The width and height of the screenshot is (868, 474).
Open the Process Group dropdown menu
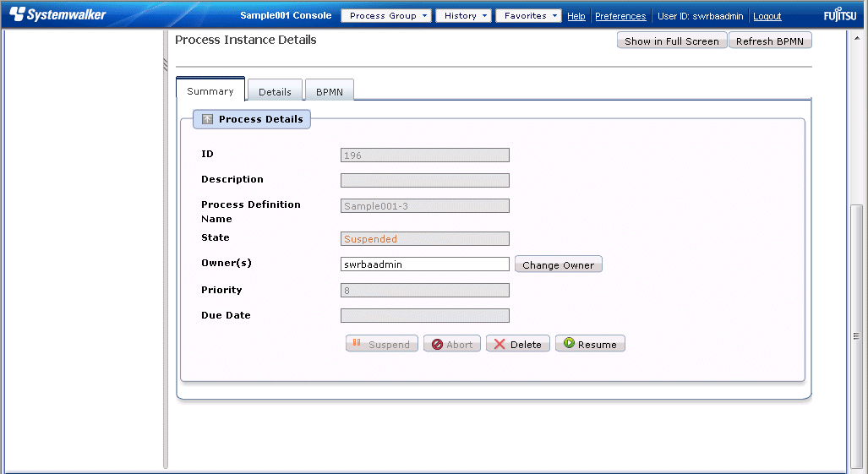tap(386, 15)
